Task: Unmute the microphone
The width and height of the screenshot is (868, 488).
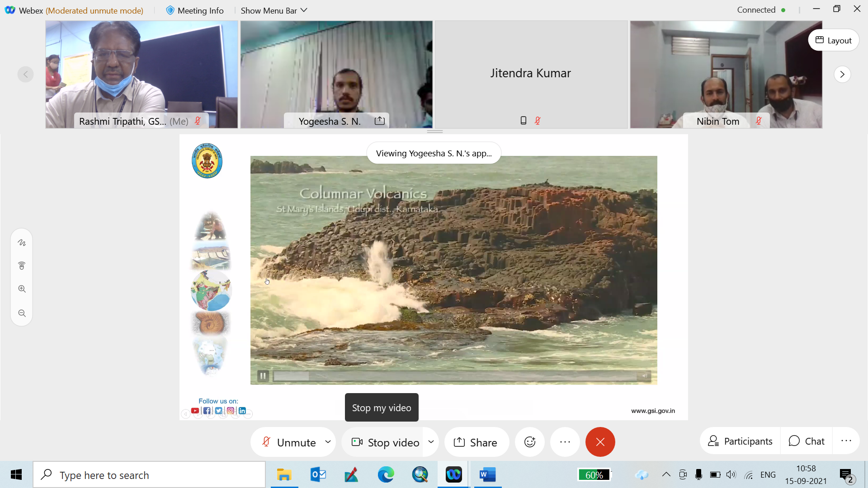Action: (289, 442)
